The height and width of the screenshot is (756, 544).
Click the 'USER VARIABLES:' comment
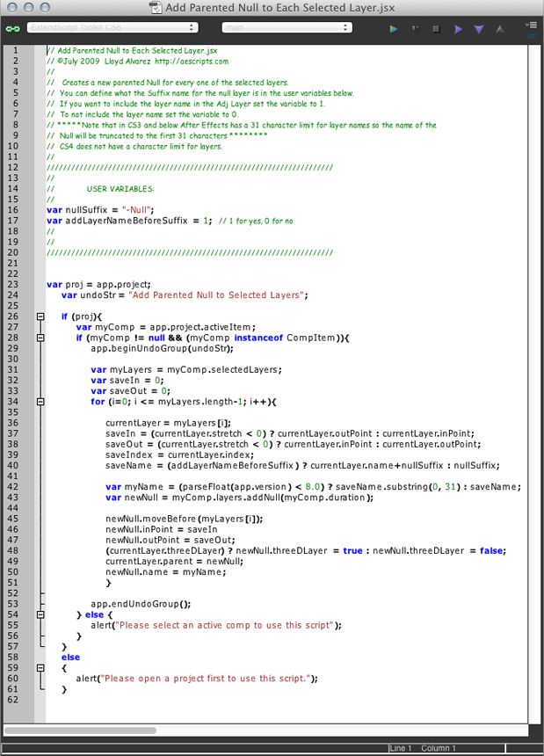tap(120, 188)
